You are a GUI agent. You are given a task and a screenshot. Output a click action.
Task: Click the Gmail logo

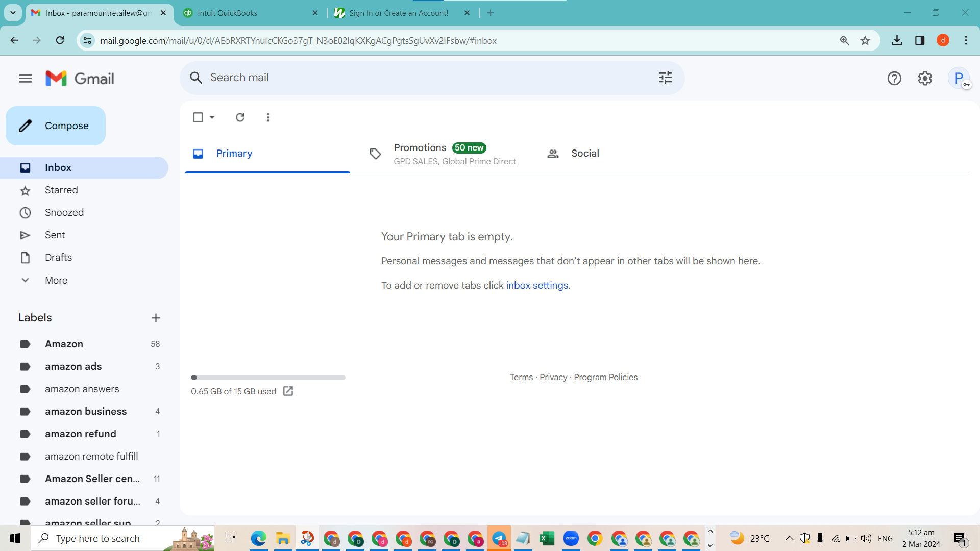coord(80,78)
